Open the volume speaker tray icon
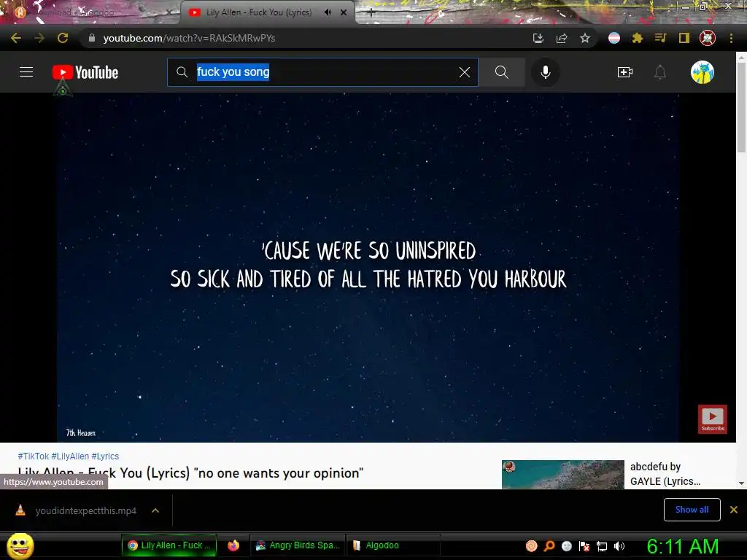The width and height of the screenshot is (747, 560). coord(619,545)
